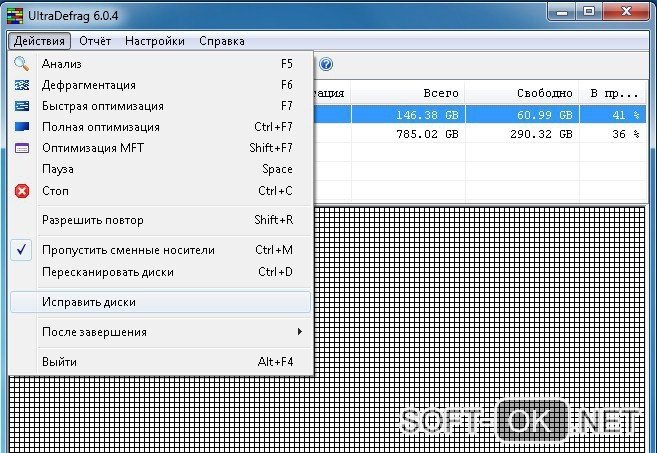Close the UltraDefrag window
The image size is (657, 453).
pyautogui.click(x=626, y=11)
